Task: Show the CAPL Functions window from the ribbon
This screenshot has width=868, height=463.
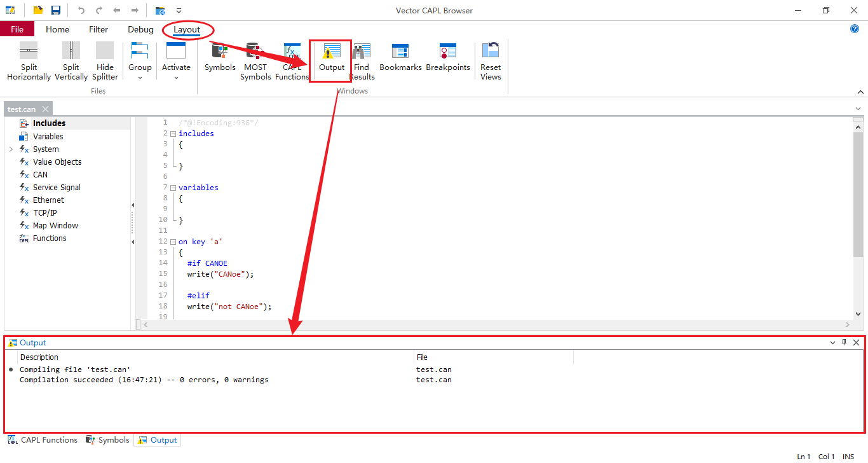Action: pos(292,61)
